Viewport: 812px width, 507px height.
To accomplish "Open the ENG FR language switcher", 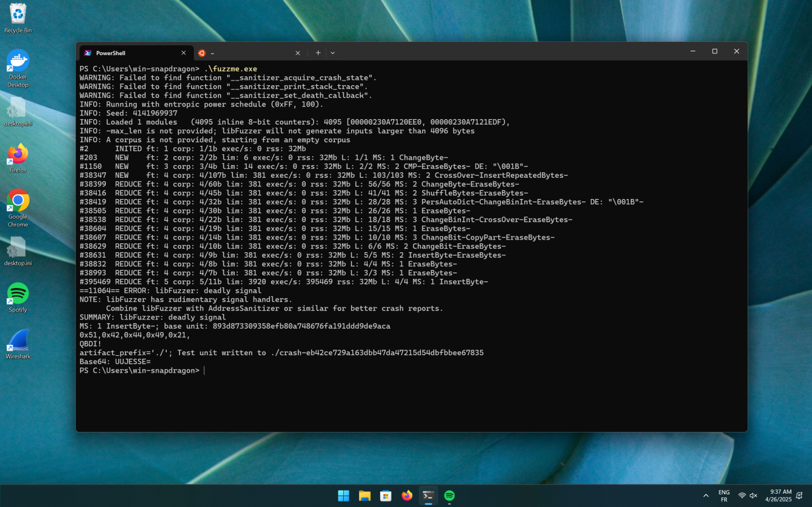I will [x=724, y=496].
